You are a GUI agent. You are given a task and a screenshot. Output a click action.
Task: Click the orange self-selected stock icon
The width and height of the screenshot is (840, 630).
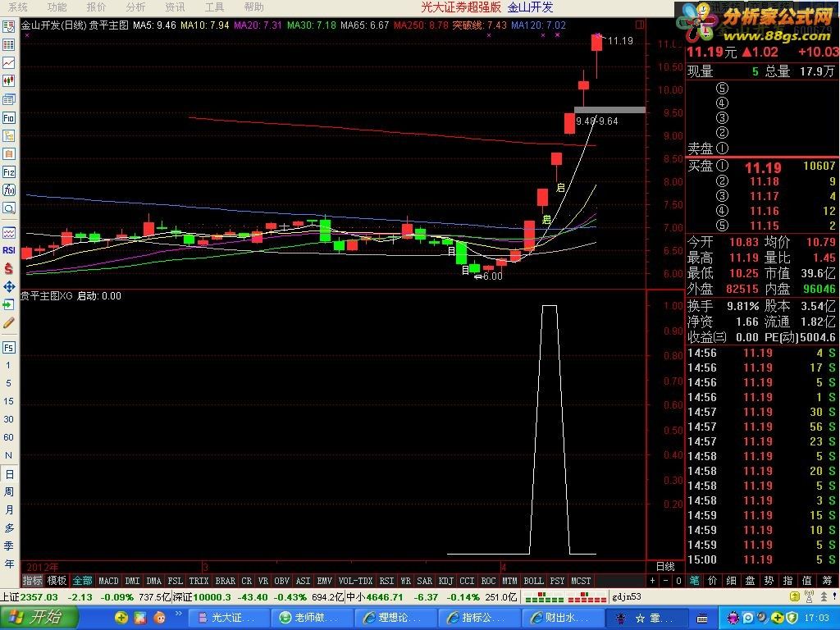9,154
